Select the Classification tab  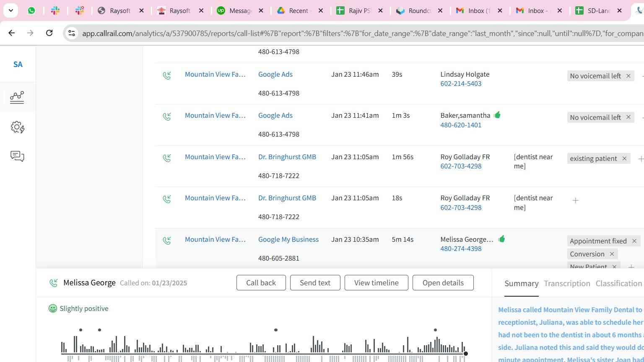coord(619,284)
